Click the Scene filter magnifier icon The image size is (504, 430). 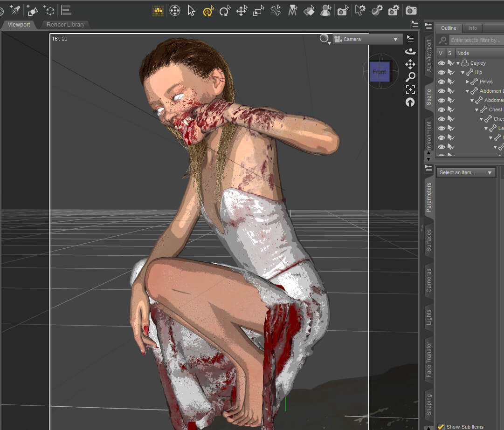point(442,40)
